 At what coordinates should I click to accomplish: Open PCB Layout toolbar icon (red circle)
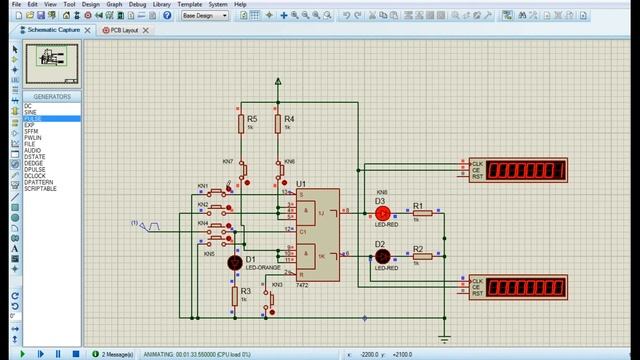click(88, 16)
